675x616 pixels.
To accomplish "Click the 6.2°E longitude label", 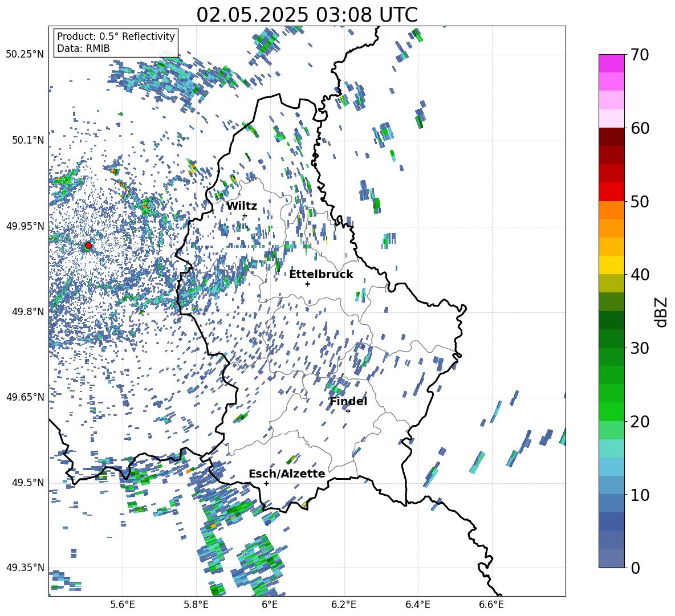I will point(344,605).
